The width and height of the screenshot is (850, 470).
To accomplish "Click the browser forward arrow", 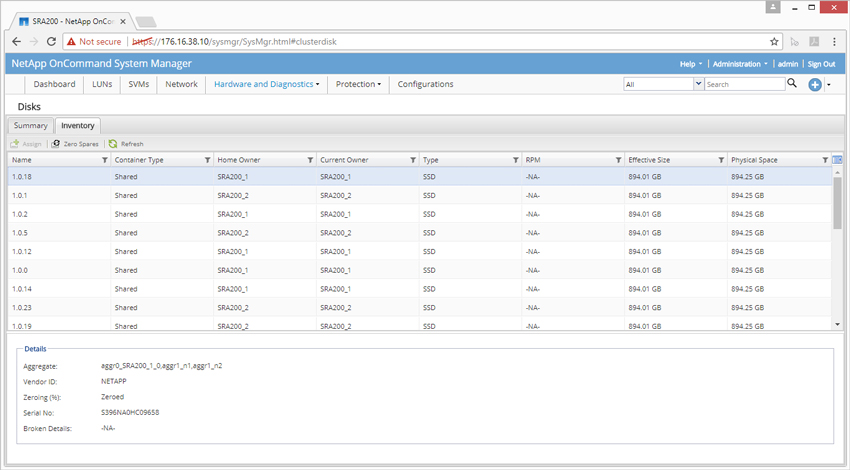I will click(x=34, y=42).
